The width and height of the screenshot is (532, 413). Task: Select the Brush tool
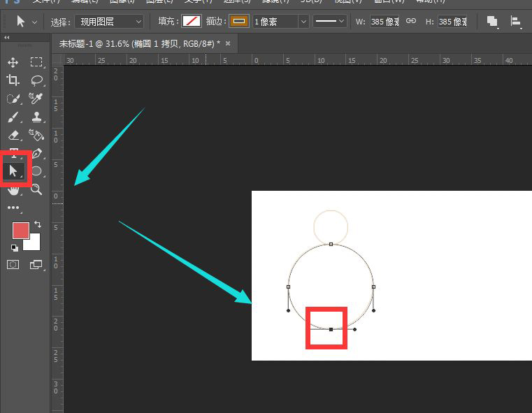[x=13, y=117]
